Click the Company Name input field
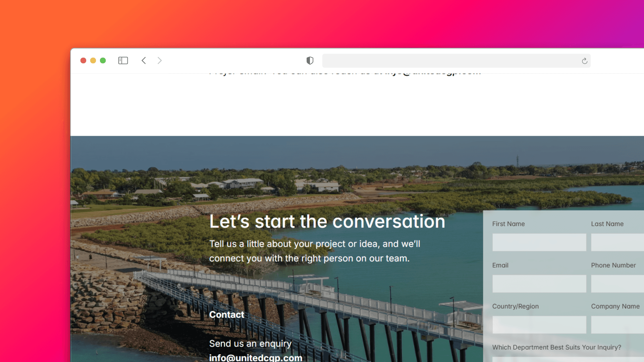Image resolution: width=644 pixels, height=362 pixels. 617,325
